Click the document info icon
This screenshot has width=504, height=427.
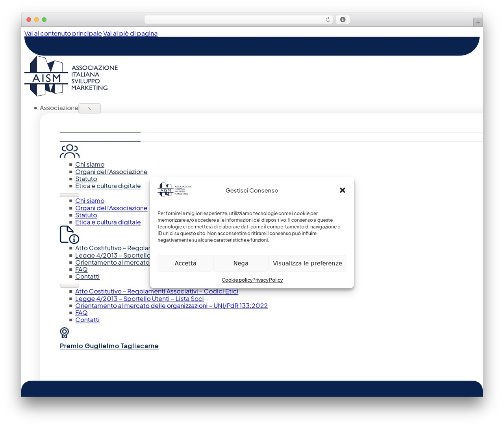click(70, 235)
